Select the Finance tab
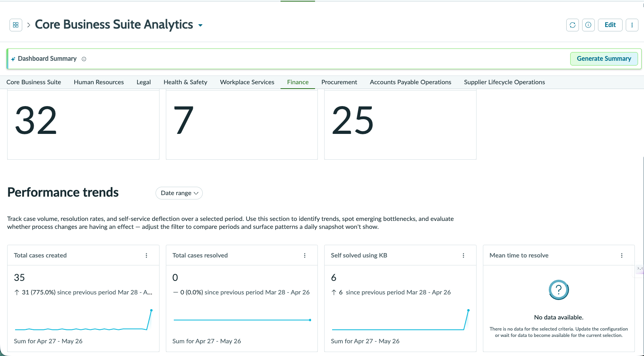Image resolution: width=644 pixels, height=356 pixels. click(x=298, y=82)
